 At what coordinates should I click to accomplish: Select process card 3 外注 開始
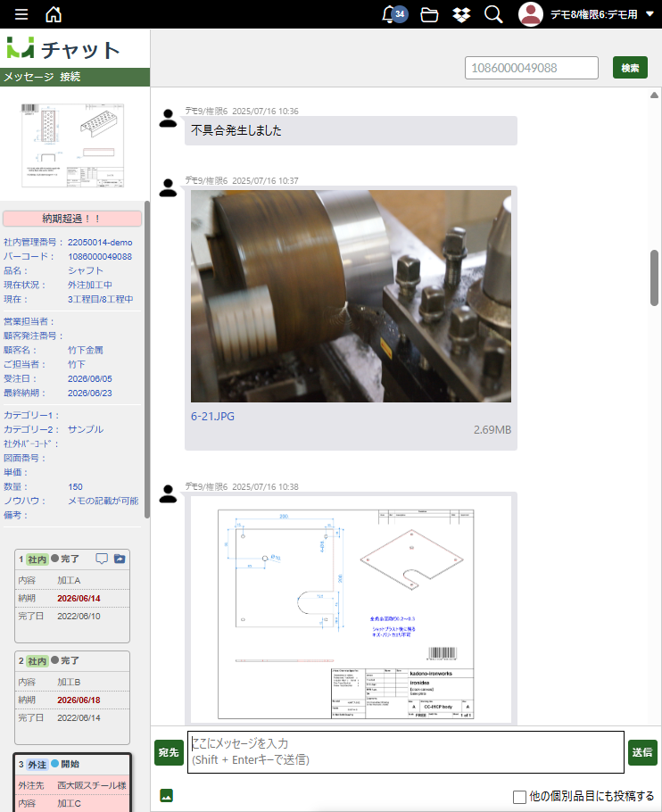tap(72, 783)
